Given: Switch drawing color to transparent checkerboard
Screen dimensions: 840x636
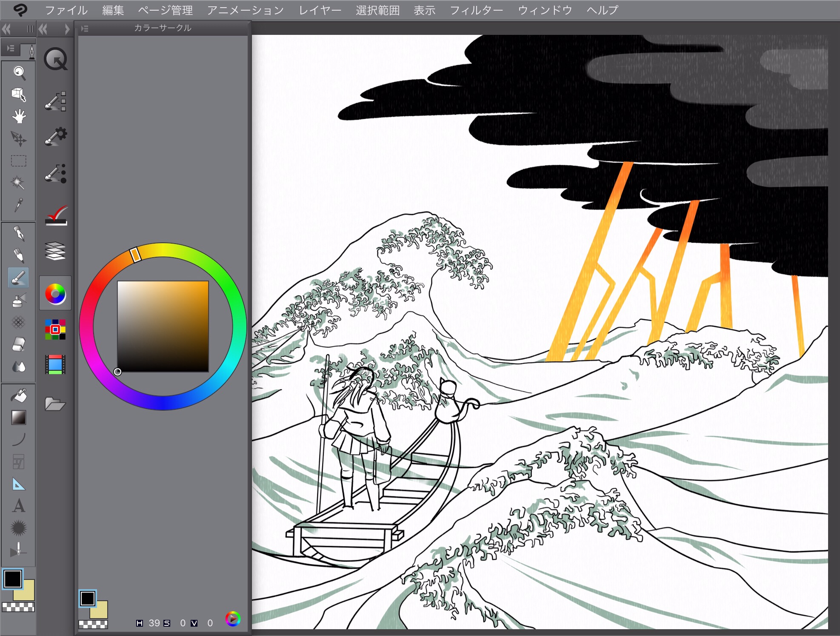Looking at the screenshot, I should 19,606.
